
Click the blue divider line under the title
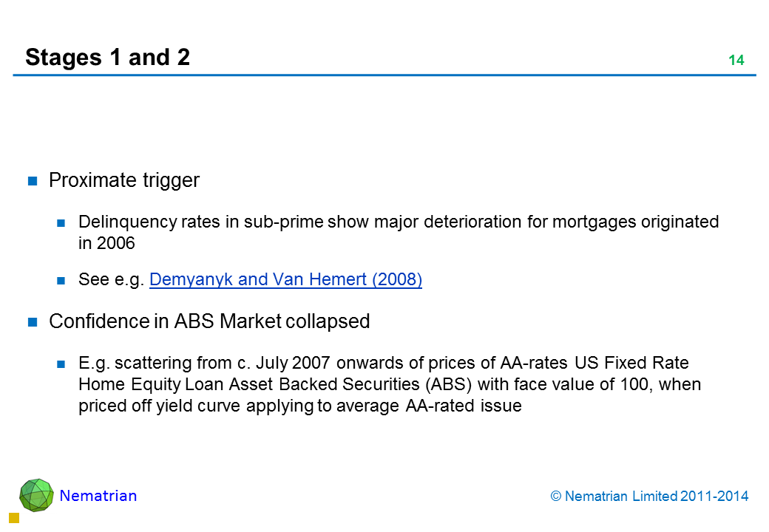(x=384, y=75)
